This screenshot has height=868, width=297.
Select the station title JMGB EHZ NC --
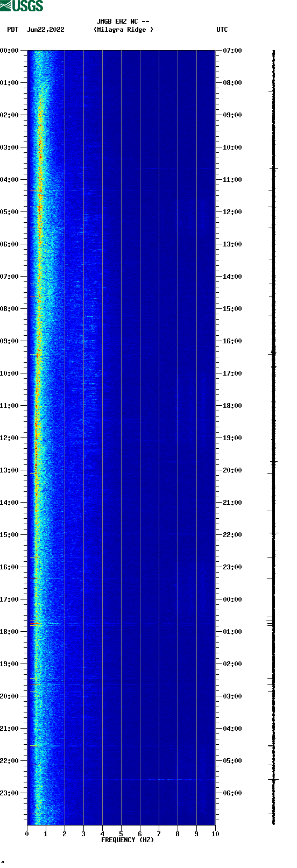(x=123, y=22)
